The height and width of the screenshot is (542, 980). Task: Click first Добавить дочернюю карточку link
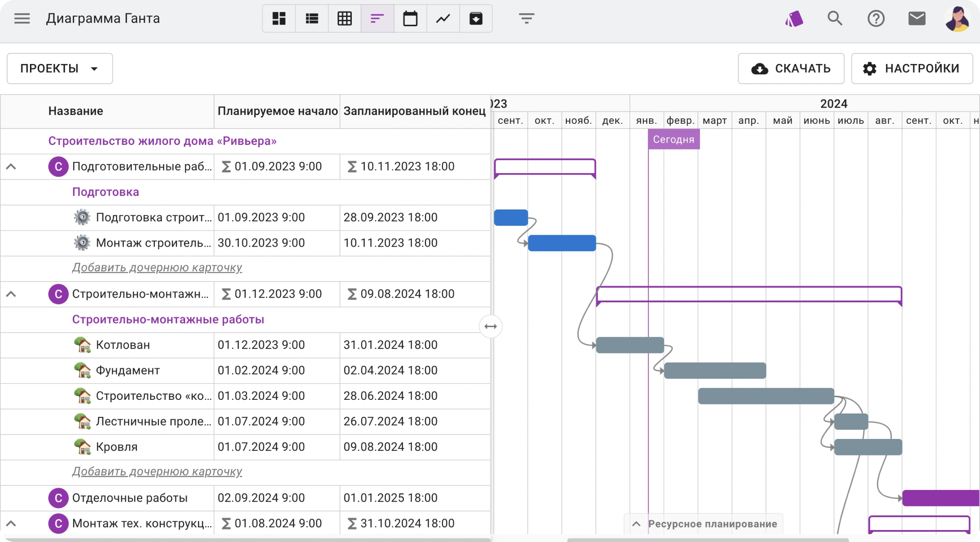click(157, 267)
